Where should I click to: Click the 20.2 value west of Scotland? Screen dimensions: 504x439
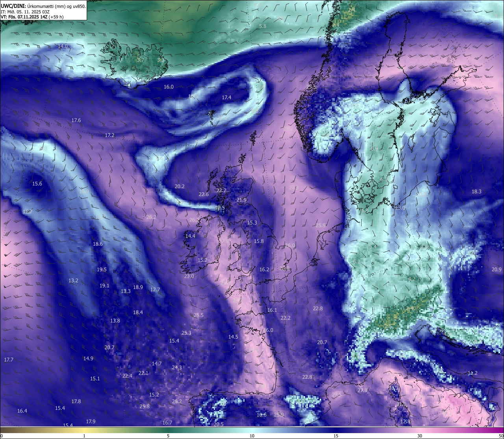point(180,187)
